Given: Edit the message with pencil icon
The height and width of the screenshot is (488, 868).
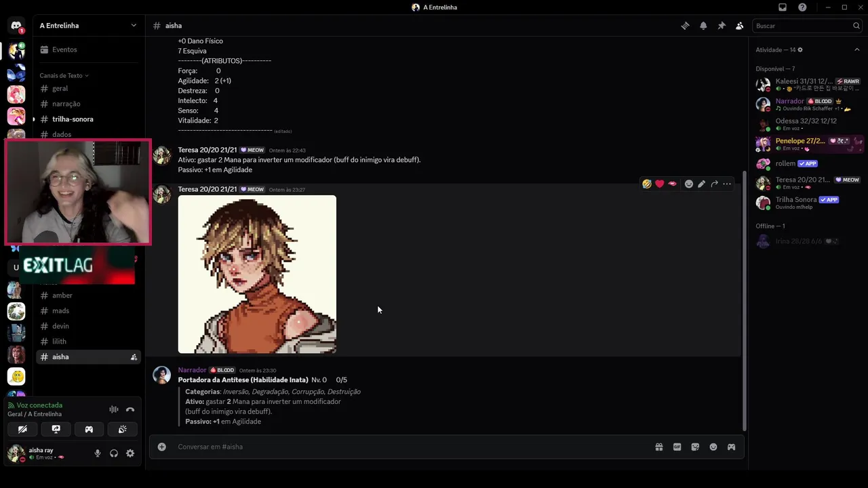Looking at the screenshot, I should pyautogui.click(x=701, y=184).
